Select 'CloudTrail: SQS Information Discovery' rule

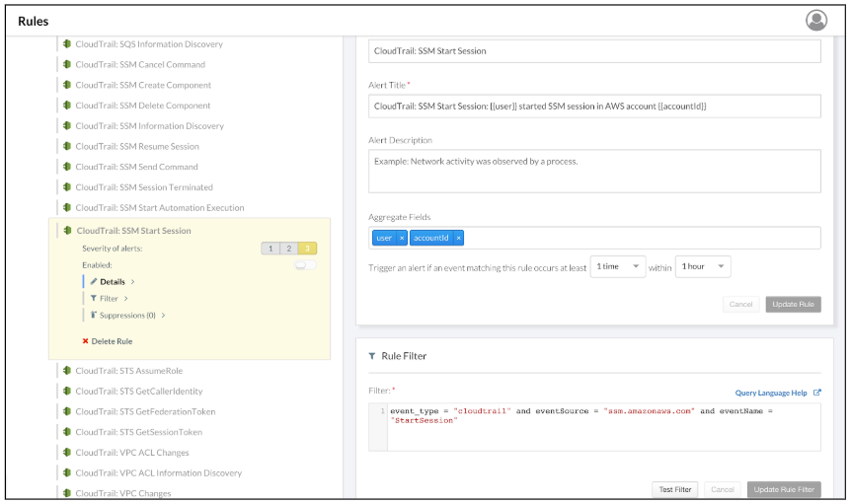tap(149, 44)
